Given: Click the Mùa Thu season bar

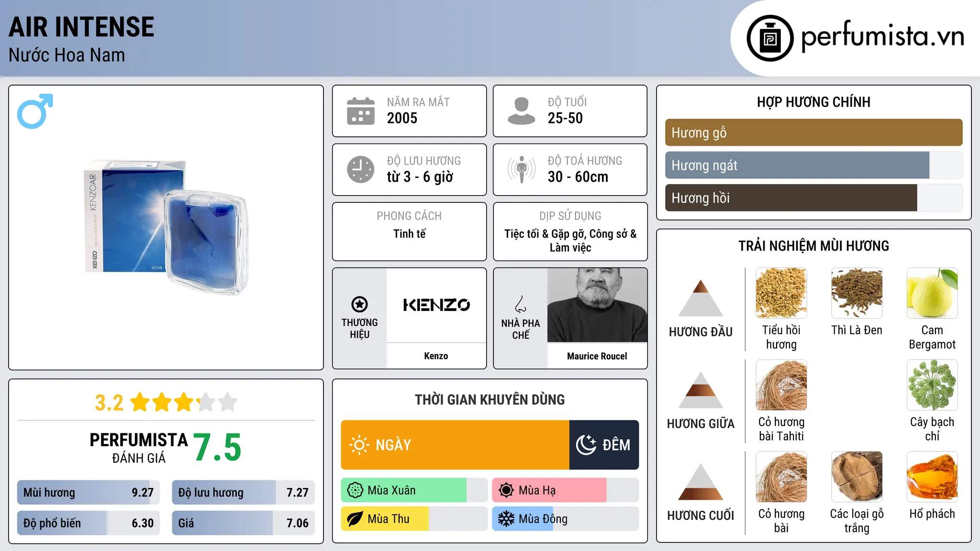Looking at the screenshot, I should point(414,519).
